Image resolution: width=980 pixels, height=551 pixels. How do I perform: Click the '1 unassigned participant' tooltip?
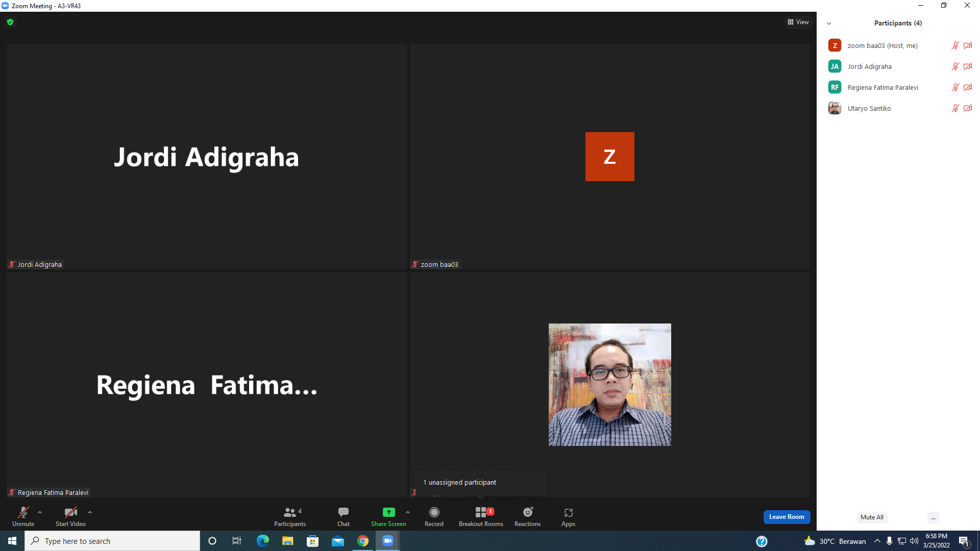pyautogui.click(x=481, y=483)
